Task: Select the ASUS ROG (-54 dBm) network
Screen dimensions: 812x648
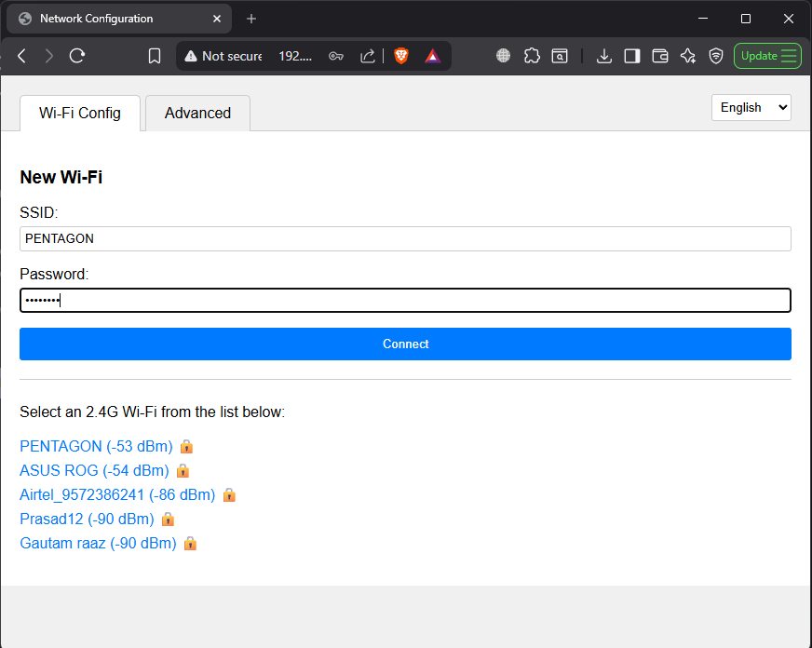Action: pos(94,470)
